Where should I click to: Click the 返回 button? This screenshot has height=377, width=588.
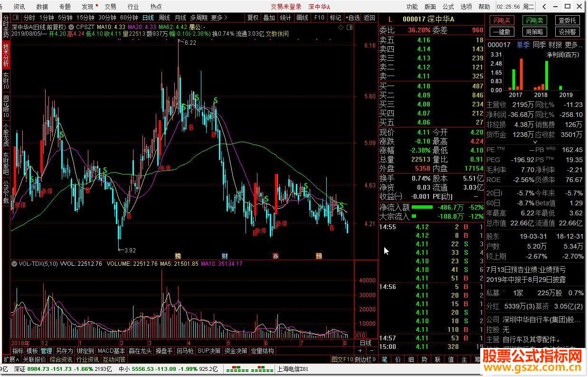pyautogui.click(x=369, y=18)
